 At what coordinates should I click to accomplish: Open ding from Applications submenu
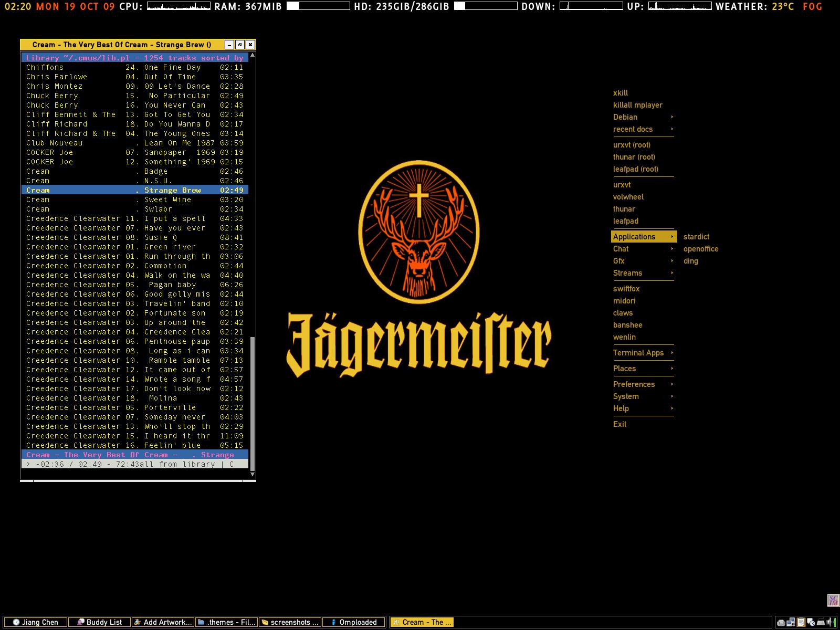pos(701,261)
